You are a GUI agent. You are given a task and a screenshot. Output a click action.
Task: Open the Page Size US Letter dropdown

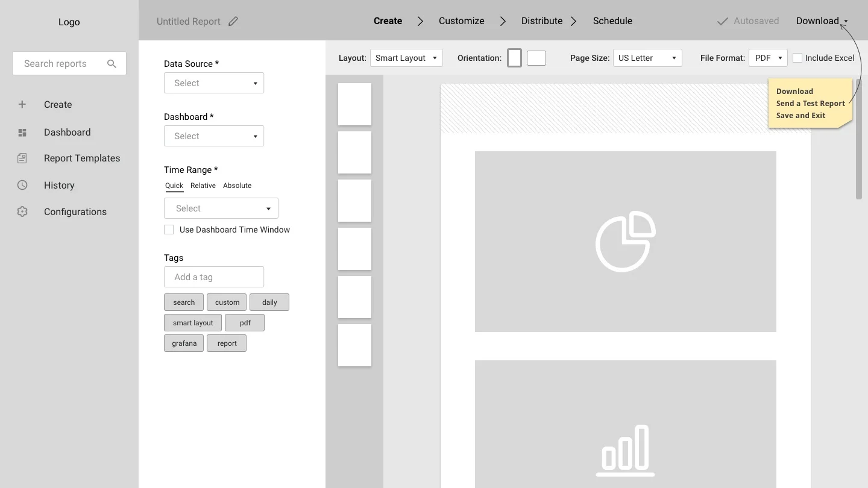point(647,58)
